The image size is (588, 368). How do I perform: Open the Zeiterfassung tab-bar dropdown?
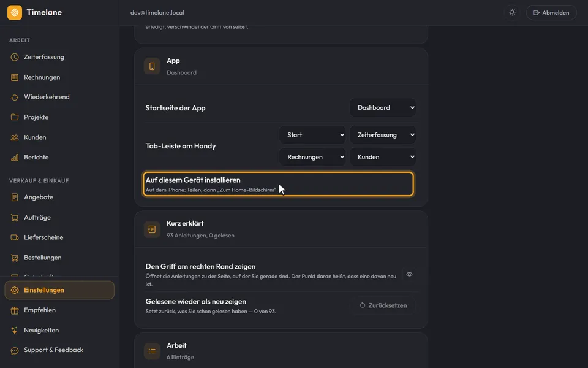coord(382,135)
